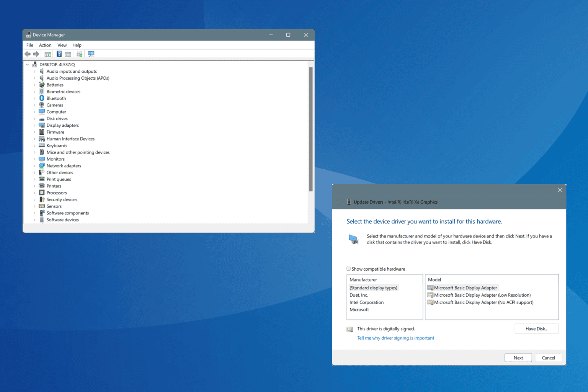Viewport: 588px width, 392px height.
Task: Close the Update Drivers dialog
Action: (560, 190)
